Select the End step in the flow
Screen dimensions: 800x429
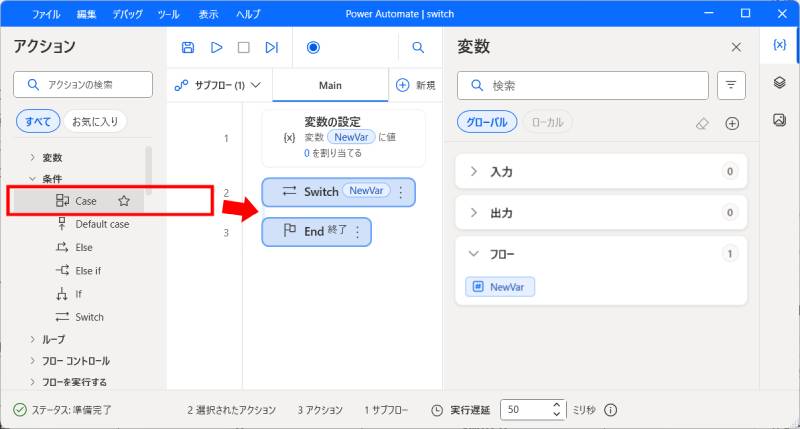click(316, 232)
